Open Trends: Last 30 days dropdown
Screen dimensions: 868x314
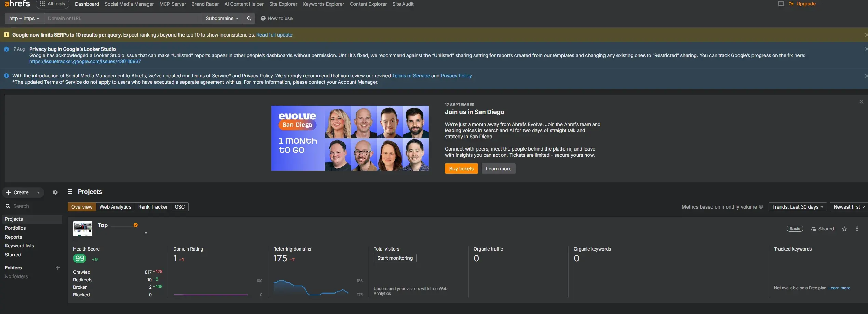(797, 207)
